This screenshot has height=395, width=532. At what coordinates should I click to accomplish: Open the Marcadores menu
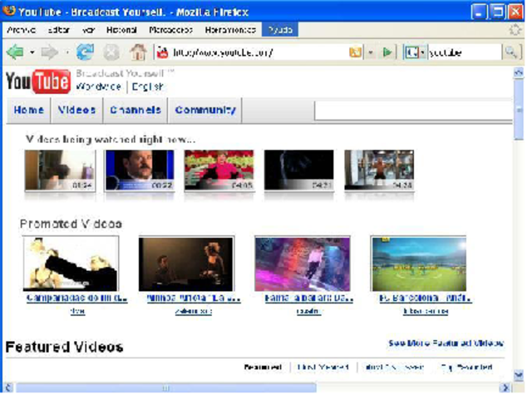pos(170,30)
